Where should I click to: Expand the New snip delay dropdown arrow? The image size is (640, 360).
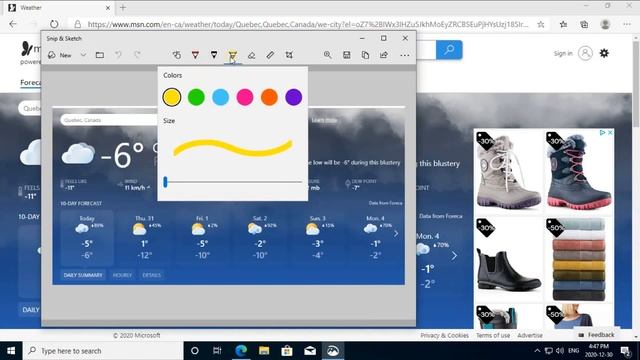click(x=83, y=55)
